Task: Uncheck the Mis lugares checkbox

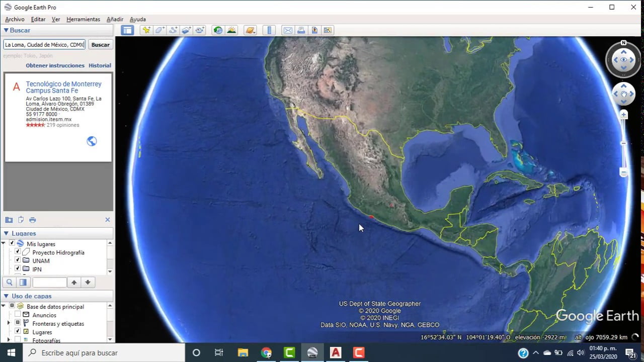Action: [12, 243]
